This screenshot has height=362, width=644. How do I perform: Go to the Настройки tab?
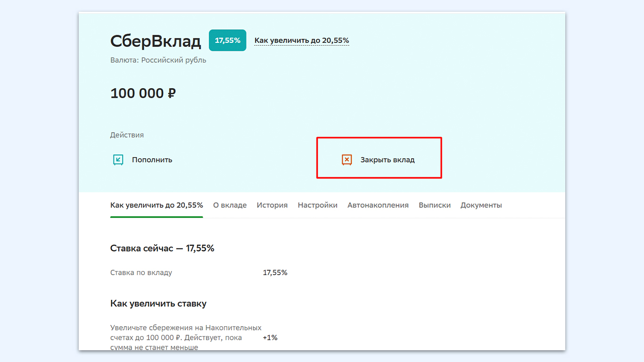(317, 205)
